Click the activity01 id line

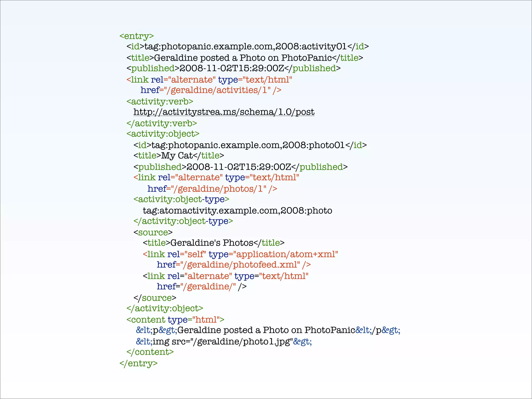coord(247,46)
